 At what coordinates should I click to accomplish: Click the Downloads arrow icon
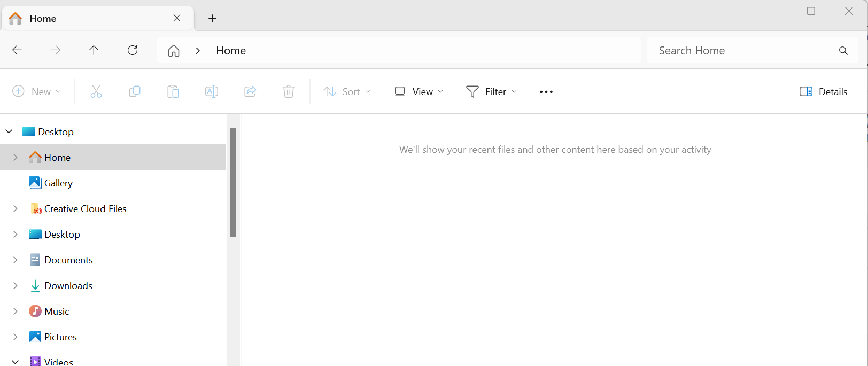(35, 285)
